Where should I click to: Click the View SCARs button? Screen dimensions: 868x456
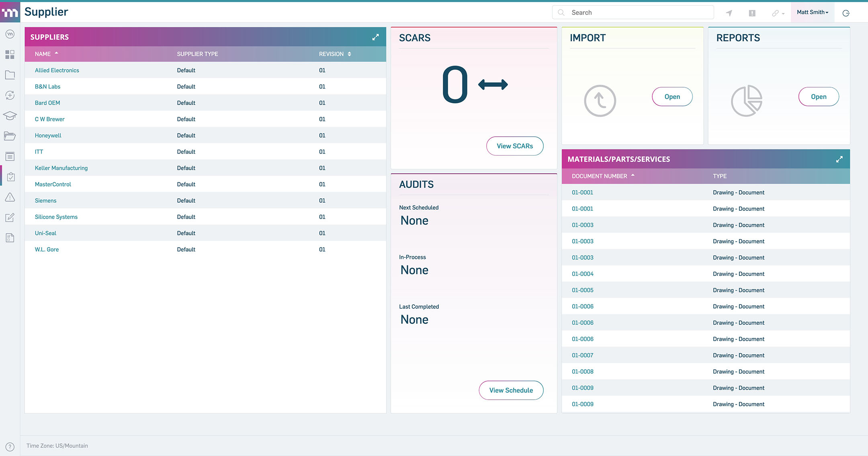514,146
